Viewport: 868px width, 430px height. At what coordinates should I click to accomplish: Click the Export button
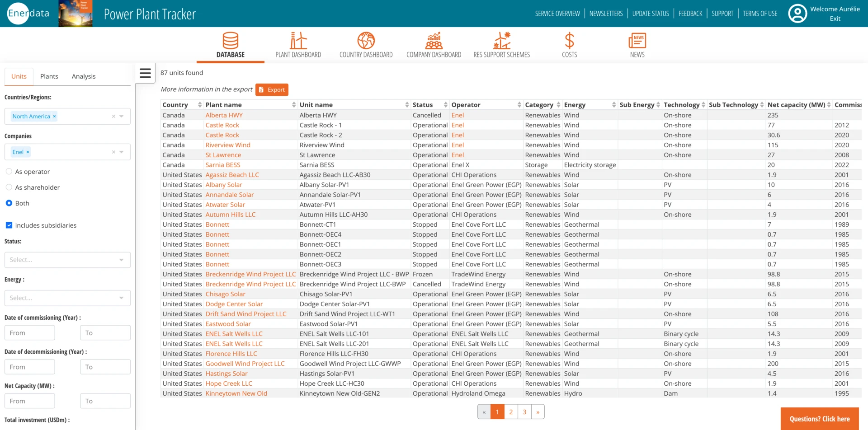(x=272, y=89)
